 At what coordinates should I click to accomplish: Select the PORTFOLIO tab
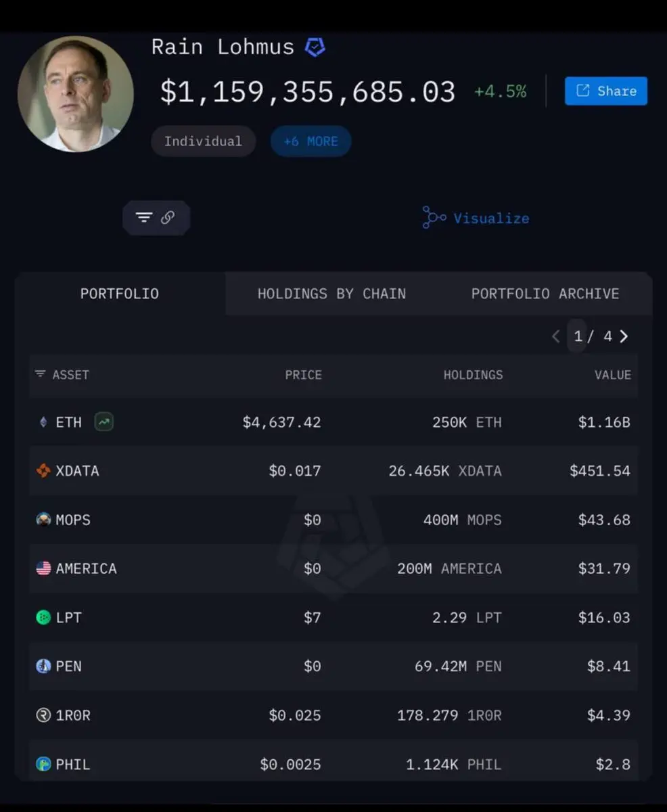(x=120, y=294)
